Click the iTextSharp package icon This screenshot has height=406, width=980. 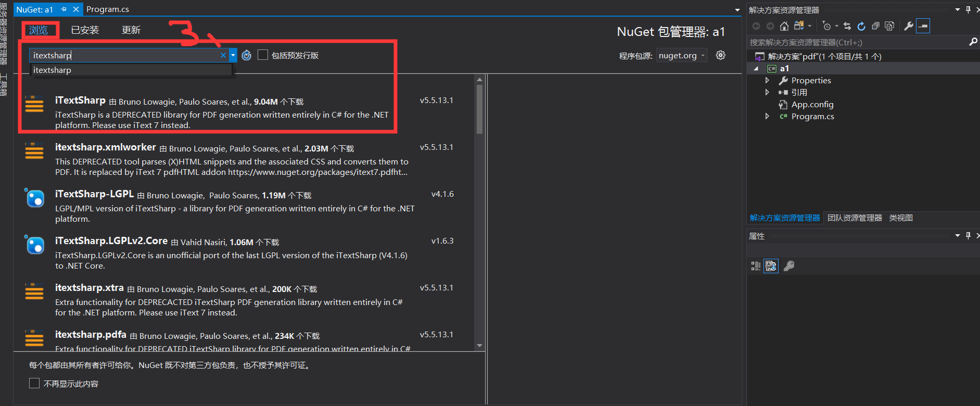point(34,104)
